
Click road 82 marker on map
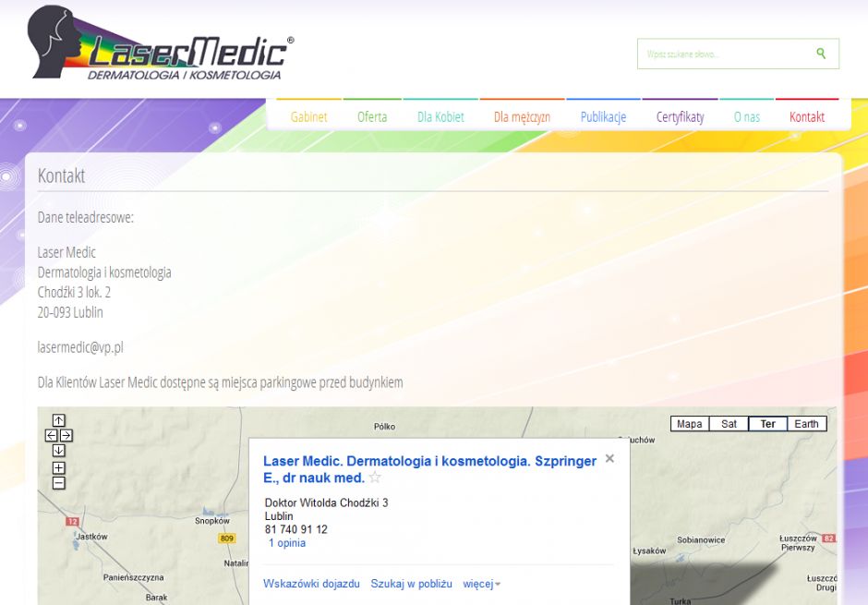828,538
